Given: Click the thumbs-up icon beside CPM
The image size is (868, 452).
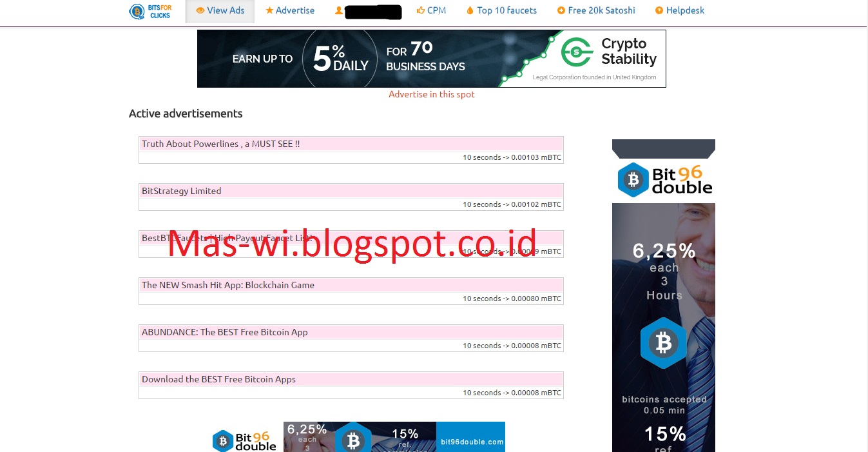Looking at the screenshot, I should click(421, 10).
